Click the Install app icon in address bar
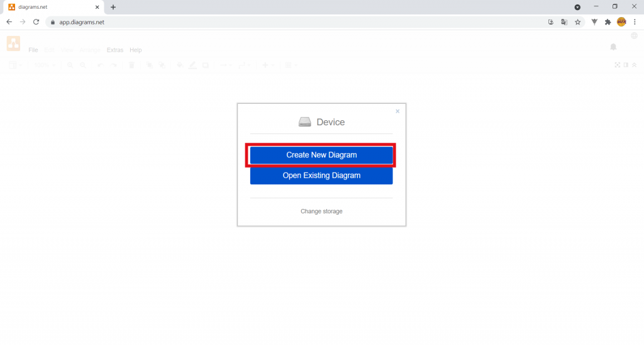Image resolution: width=644 pixels, height=345 pixels. pos(551,22)
